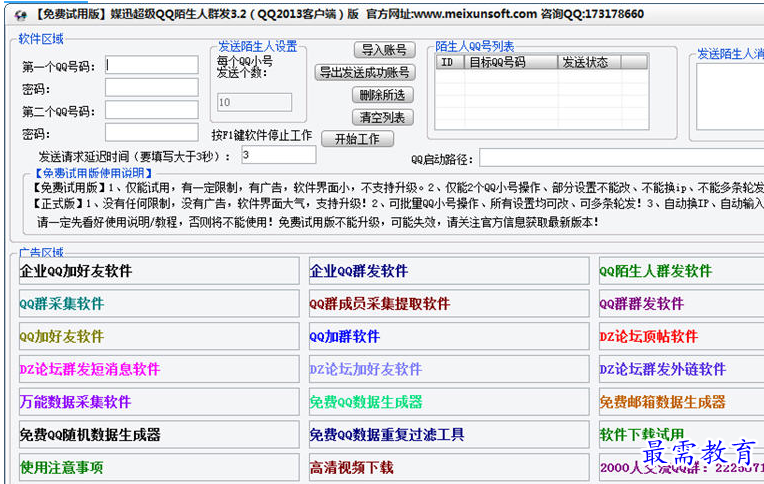Click the QQ启动路径 path field
Screen dimensions: 764x484
coord(622,158)
